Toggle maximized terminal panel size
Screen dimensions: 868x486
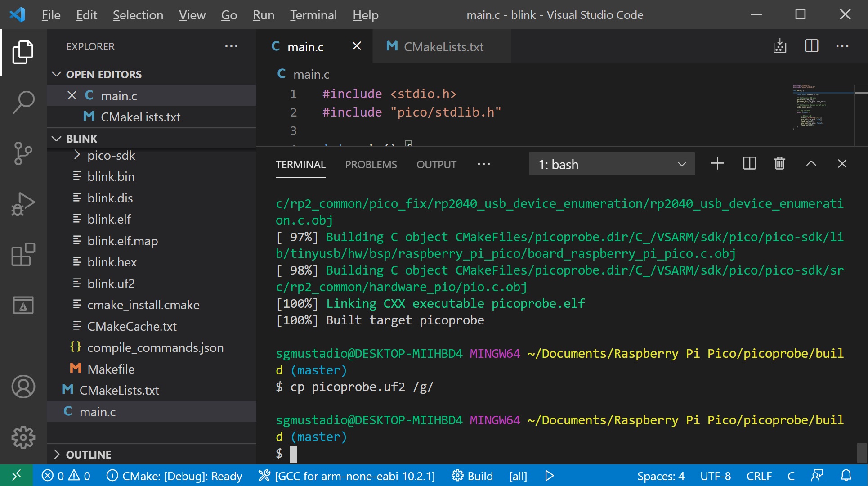tap(811, 164)
